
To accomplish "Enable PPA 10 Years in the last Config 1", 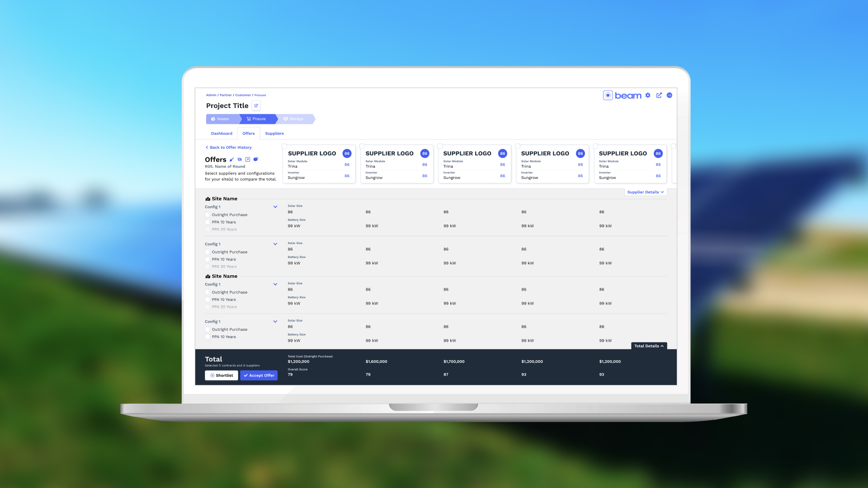I will pyautogui.click(x=208, y=337).
